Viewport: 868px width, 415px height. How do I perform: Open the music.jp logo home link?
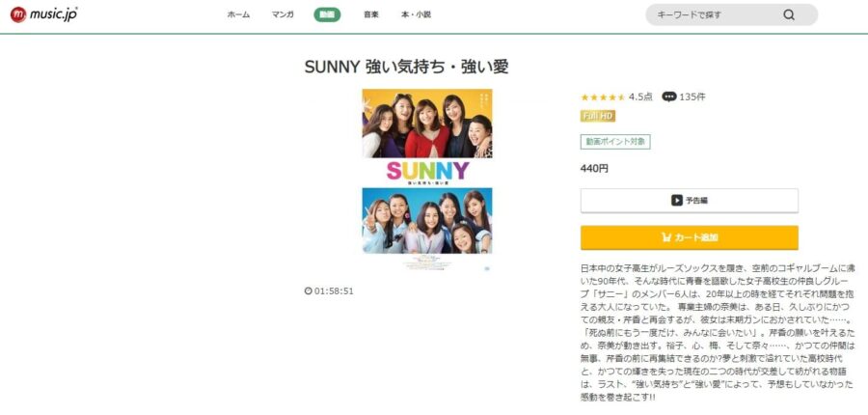43,14
